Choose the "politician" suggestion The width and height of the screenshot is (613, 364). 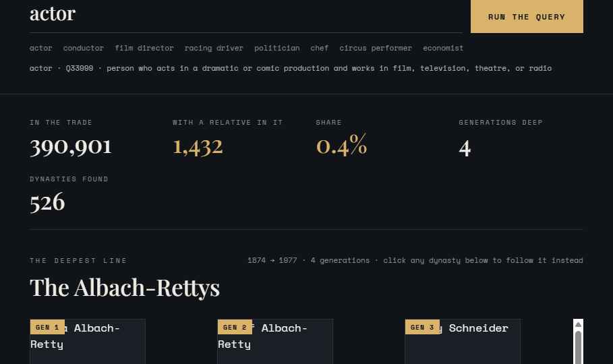click(276, 48)
